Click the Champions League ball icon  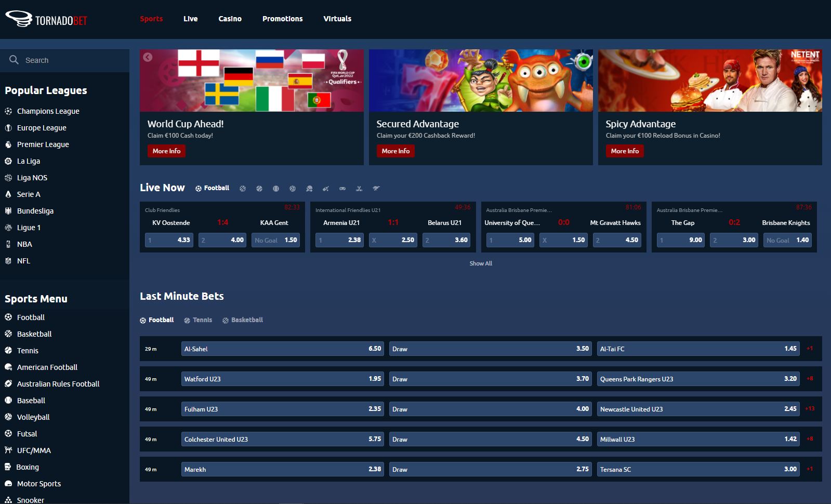click(x=8, y=111)
